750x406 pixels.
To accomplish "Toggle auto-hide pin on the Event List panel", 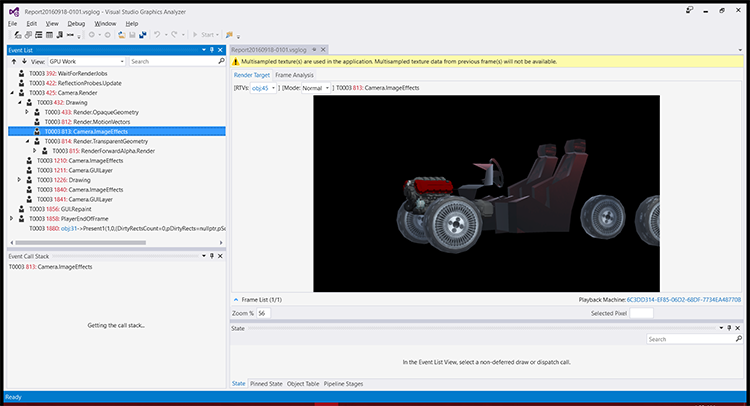I will coord(212,50).
